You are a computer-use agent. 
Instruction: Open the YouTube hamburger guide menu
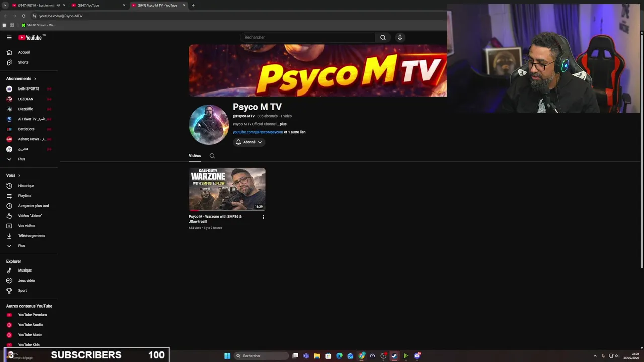pyautogui.click(x=9, y=37)
